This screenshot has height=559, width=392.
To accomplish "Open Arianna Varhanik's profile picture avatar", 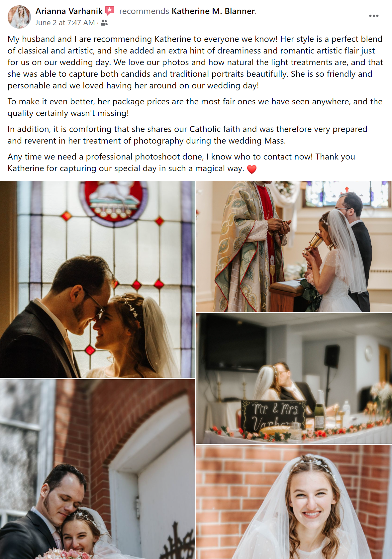I will click(x=19, y=17).
